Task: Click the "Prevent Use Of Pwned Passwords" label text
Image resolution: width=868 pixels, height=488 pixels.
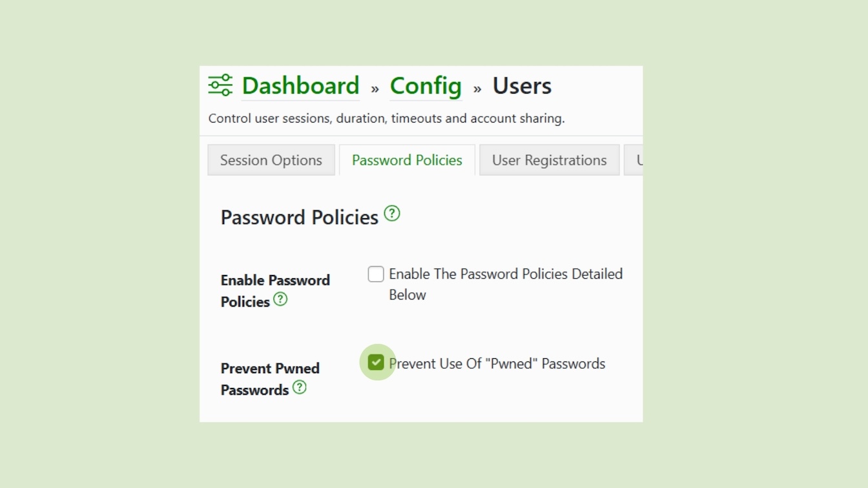Action: pyautogui.click(x=496, y=363)
